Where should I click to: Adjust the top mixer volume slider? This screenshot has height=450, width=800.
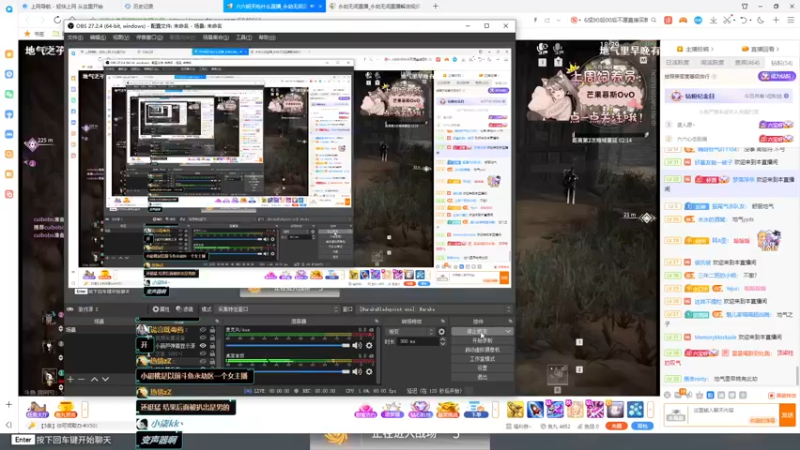tap(288, 345)
